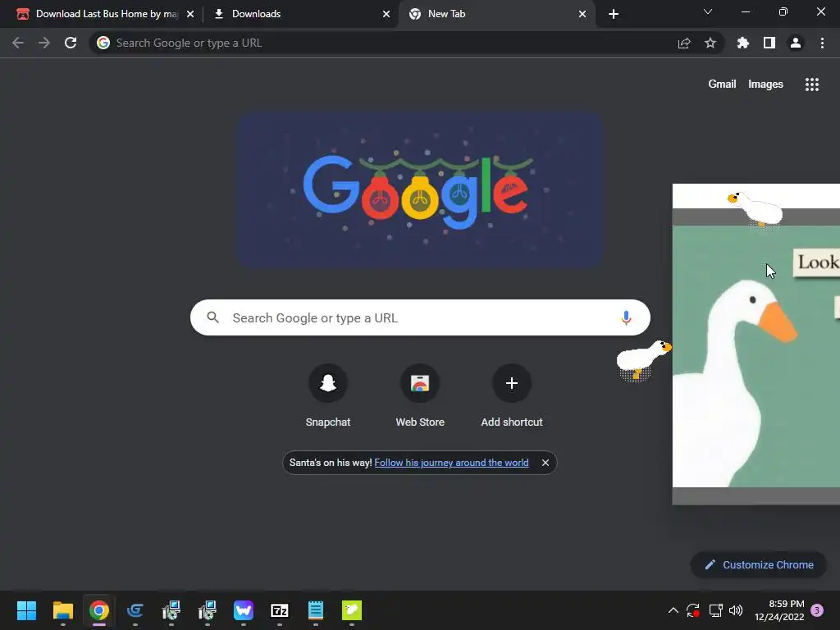Click the center Google search box

pos(420,317)
